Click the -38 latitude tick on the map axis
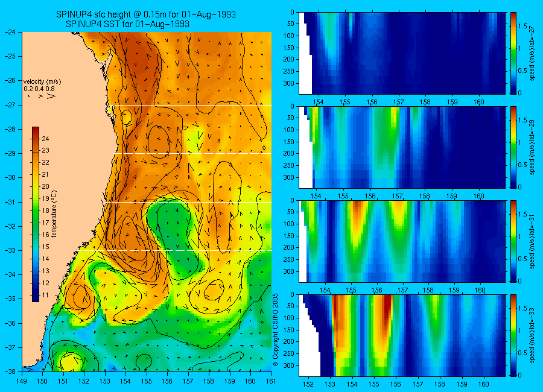Viewport: 543px width, 392px height. (x=10, y=371)
